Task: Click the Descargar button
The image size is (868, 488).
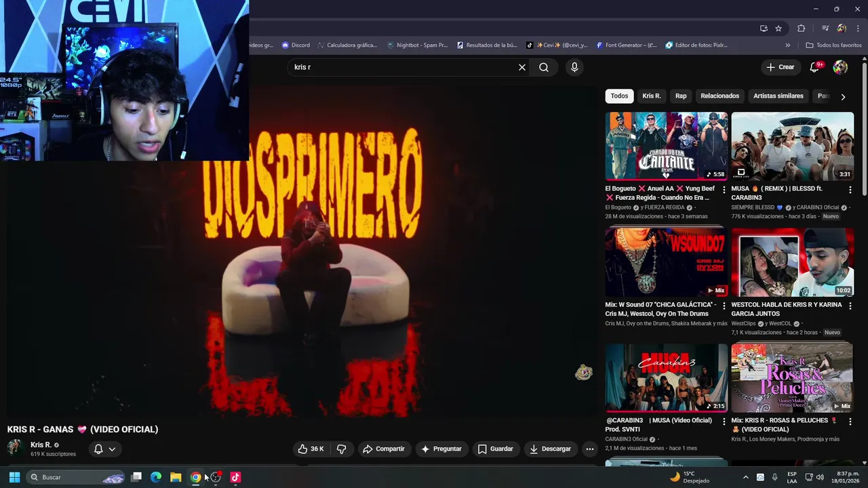Action: pos(550,449)
